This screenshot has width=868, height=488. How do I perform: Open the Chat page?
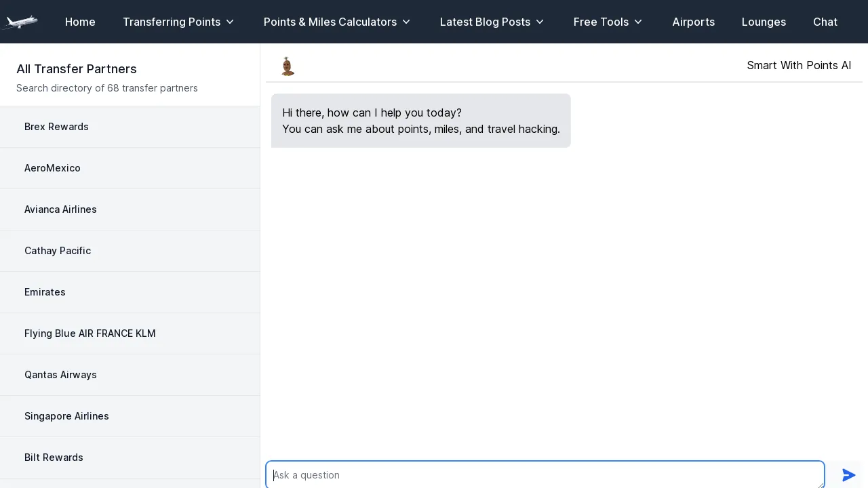825,22
